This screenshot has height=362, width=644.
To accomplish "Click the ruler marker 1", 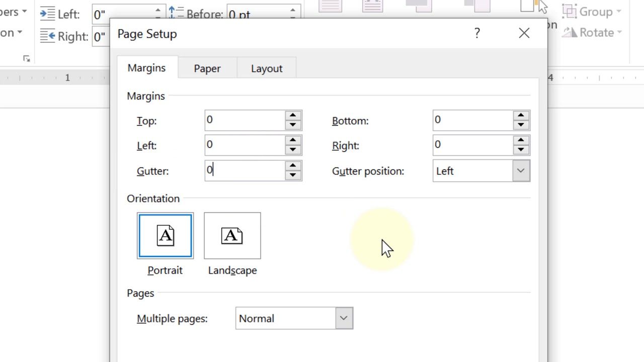I will pos(67,77).
